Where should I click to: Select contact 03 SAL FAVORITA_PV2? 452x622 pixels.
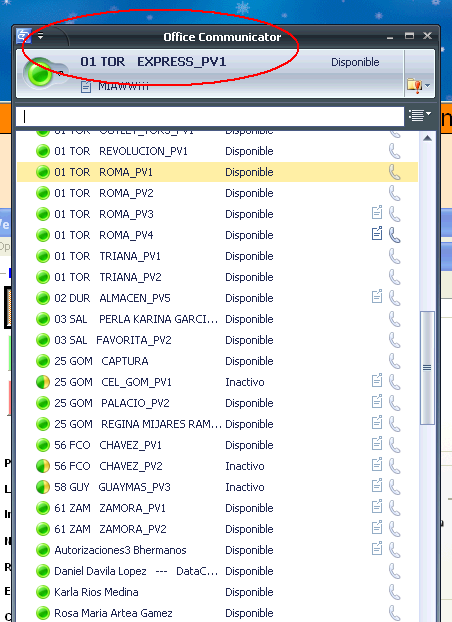[x=217, y=340]
